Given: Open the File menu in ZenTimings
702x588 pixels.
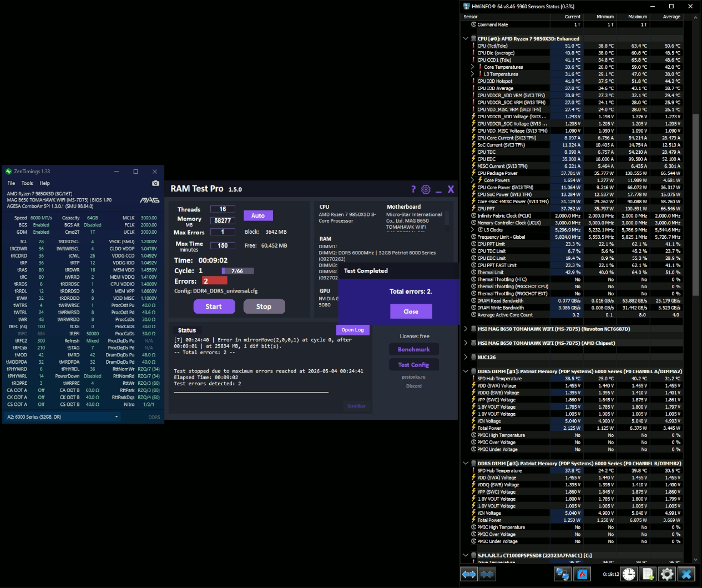Looking at the screenshot, I should 11,183.
